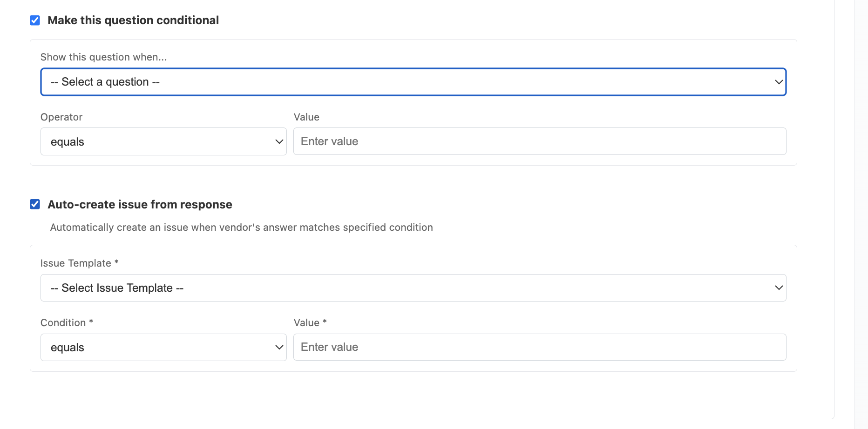The image size is (868, 429).
Task: Click the 'Make this question conditional' label
Action: click(x=133, y=20)
